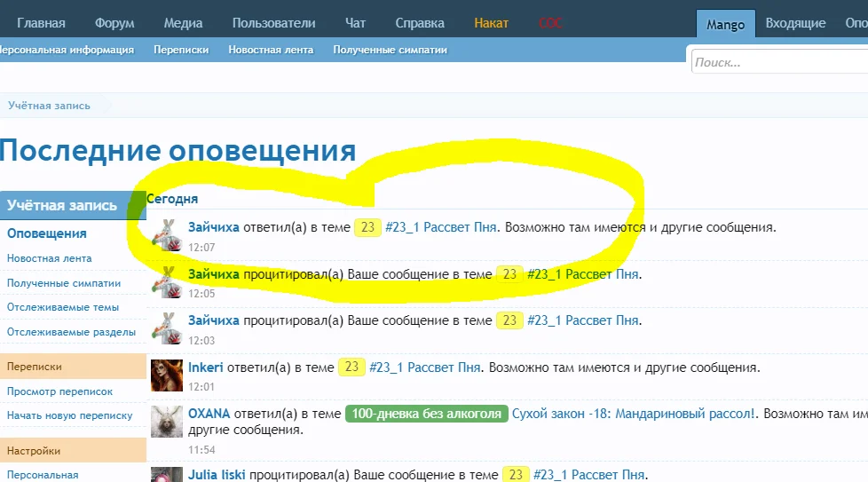Open Персональная link under Настройки
868x482 pixels.
click(43, 475)
